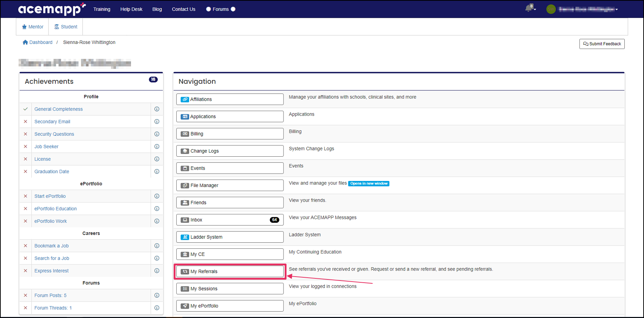644x318 pixels.
Task: Open the My CE button
Action: pyautogui.click(x=230, y=254)
